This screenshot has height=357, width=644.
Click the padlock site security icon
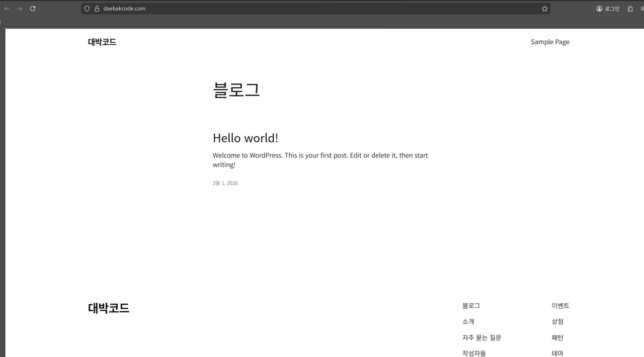coord(96,9)
